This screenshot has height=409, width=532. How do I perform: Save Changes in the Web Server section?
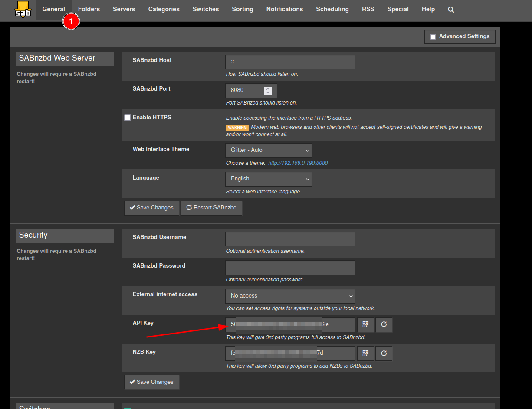coord(151,208)
